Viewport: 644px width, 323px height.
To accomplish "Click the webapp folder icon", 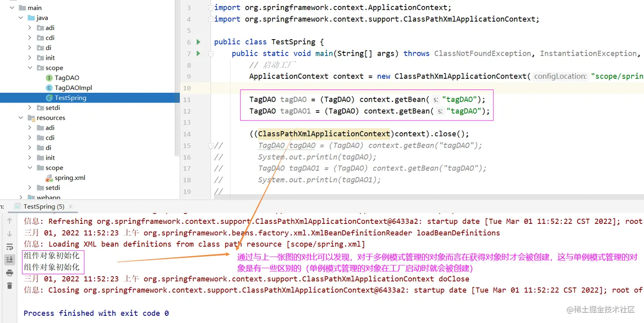I will point(31,197).
